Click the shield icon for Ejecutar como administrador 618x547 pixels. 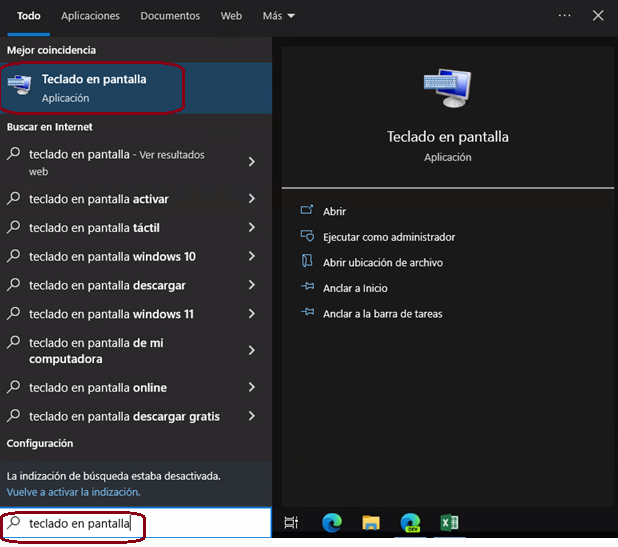pyautogui.click(x=307, y=236)
